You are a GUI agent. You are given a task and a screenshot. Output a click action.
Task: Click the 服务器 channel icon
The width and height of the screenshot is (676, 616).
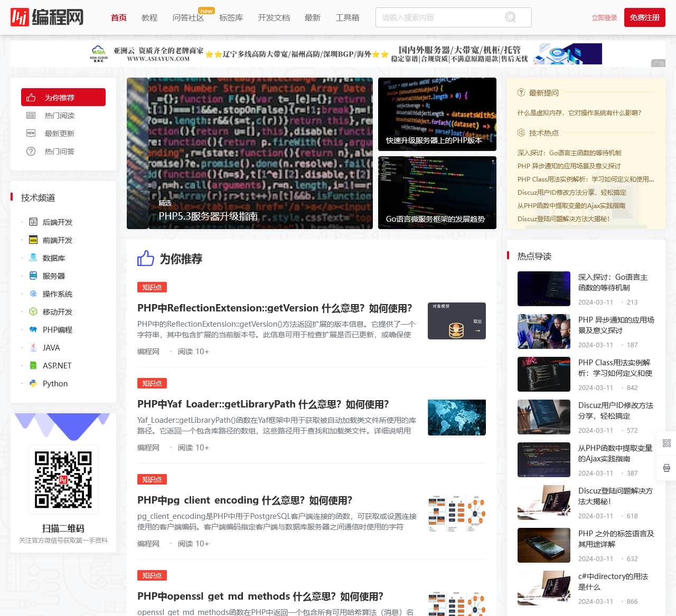coord(33,276)
